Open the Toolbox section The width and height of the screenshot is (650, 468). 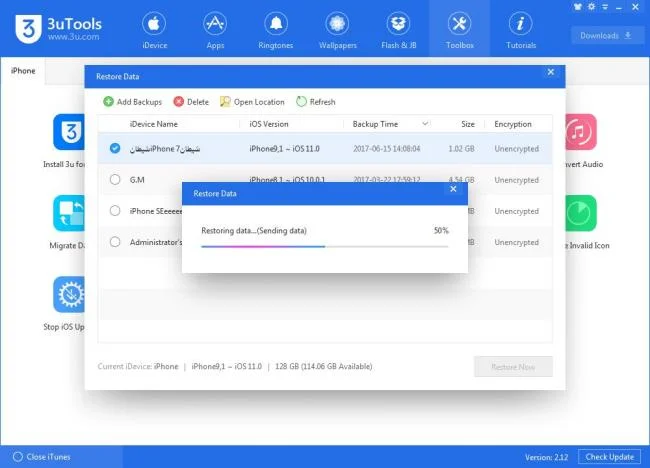coord(459,30)
